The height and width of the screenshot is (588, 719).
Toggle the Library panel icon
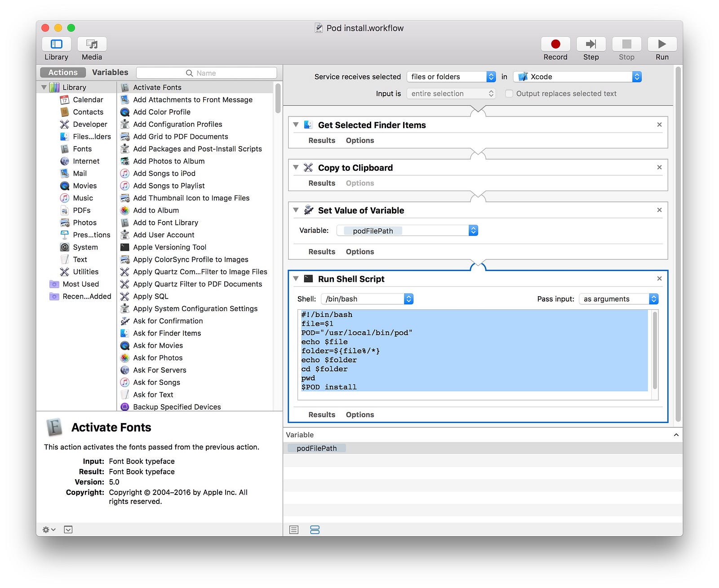(x=56, y=44)
